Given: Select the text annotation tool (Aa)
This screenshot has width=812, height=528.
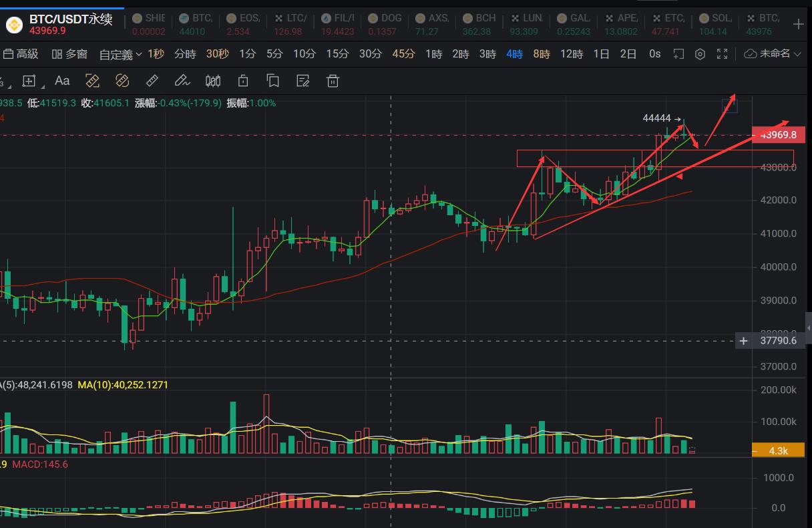Looking at the screenshot, I should pyautogui.click(x=62, y=81).
